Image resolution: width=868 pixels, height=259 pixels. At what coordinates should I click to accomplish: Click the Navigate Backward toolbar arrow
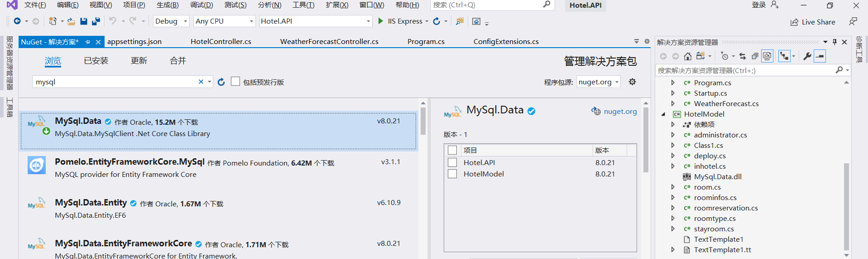[17, 21]
